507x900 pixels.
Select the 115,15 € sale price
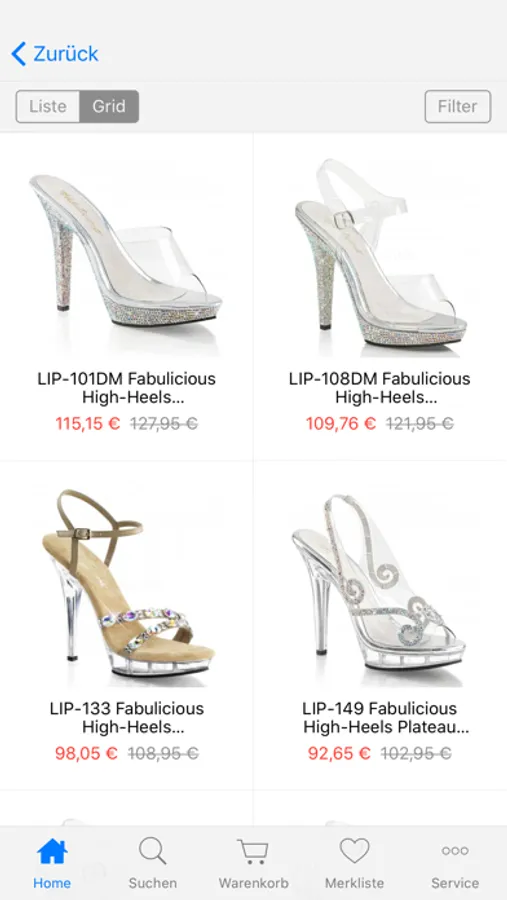[87, 424]
